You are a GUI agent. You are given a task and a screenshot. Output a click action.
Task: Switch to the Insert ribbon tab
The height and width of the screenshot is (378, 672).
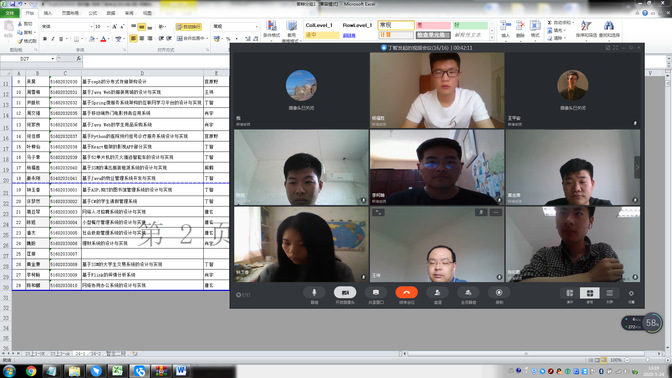coord(48,13)
